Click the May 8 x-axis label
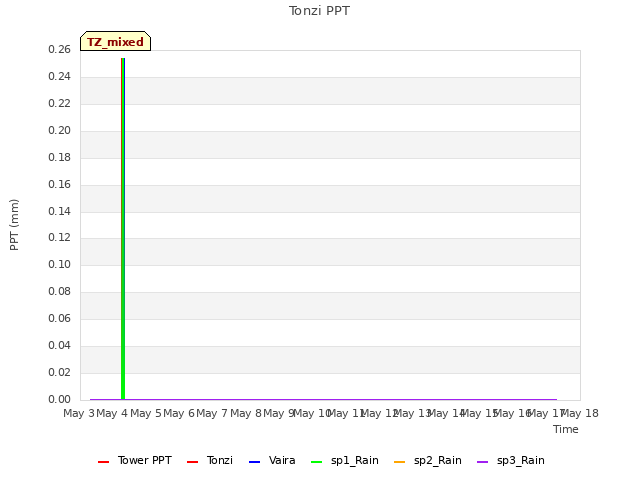 tap(246, 413)
